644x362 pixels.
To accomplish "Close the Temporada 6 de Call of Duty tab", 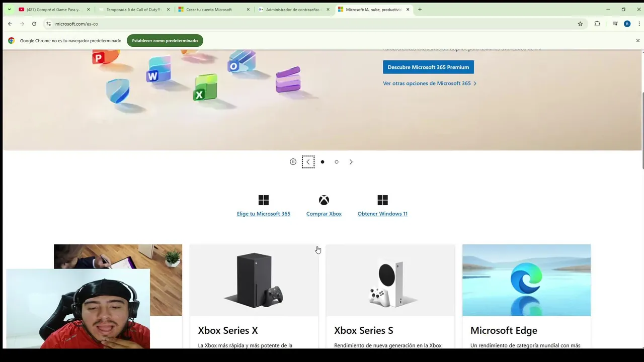I will coord(168,10).
